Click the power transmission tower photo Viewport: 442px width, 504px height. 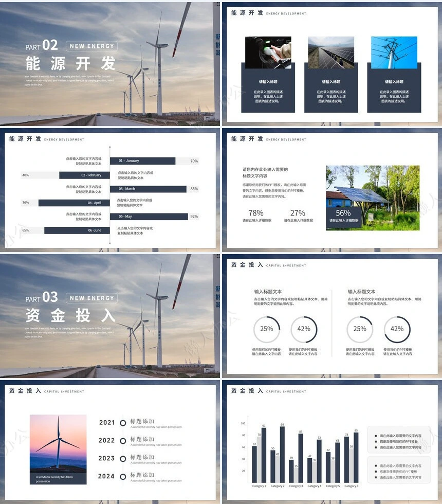coord(394,52)
